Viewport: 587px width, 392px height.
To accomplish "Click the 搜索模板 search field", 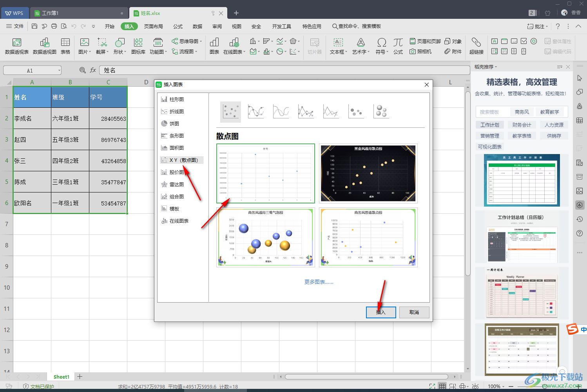I will pos(493,112).
